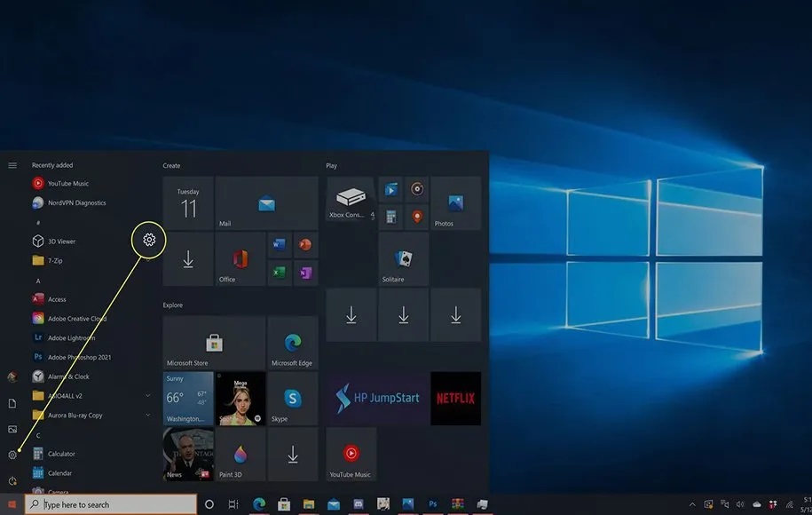Launch Excel from the small tile
The width and height of the screenshot is (812, 515).
[280, 273]
